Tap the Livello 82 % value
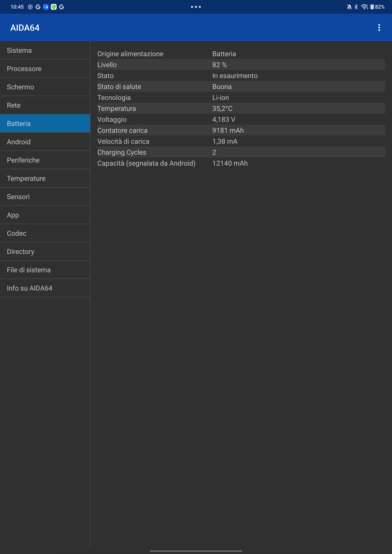392x554 pixels. pos(219,65)
